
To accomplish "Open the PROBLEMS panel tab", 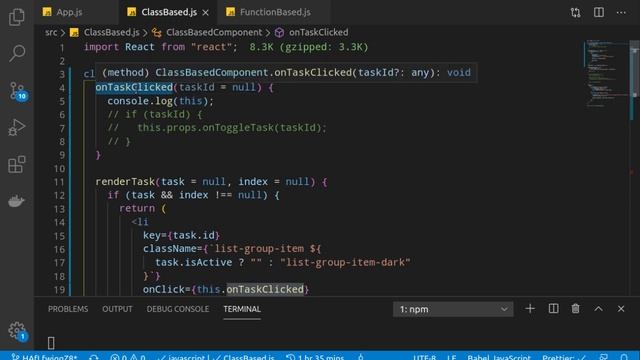I will click(x=68, y=309).
